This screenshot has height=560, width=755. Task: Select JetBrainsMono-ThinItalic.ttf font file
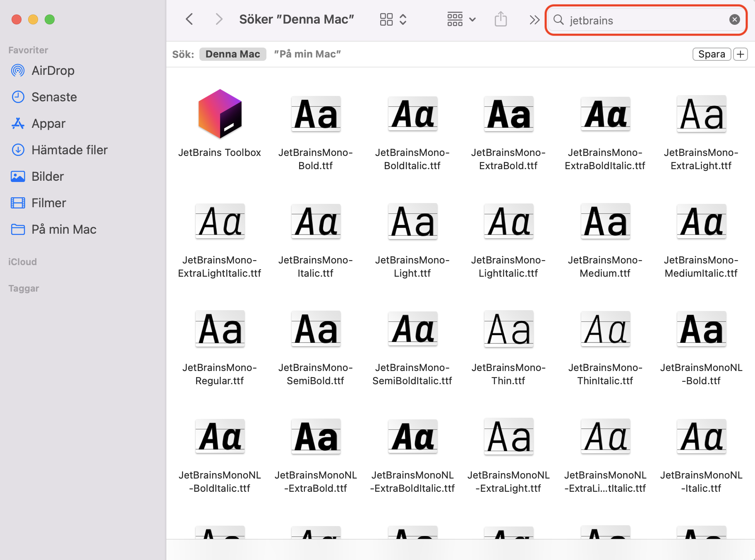tap(605, 329)
